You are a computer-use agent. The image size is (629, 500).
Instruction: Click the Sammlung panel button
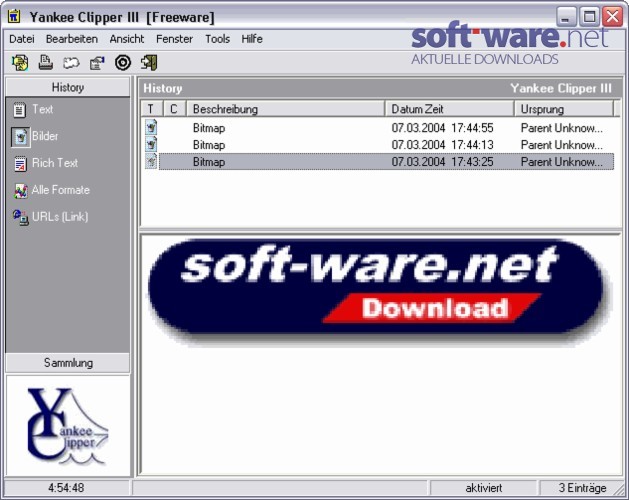68,363
